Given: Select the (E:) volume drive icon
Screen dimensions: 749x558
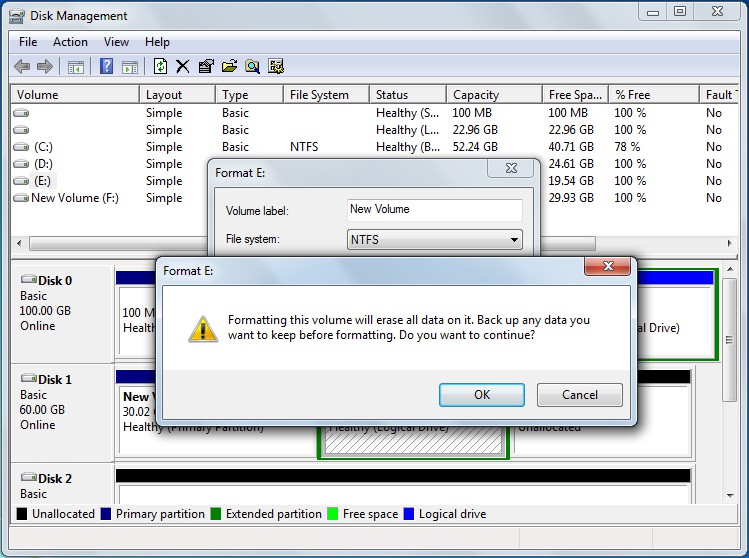Looking at the screenshot, I should pos(21,181).
